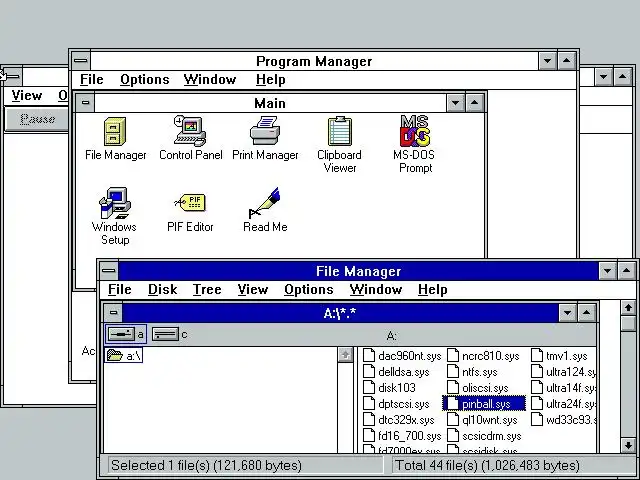Select the file scsicdrm.sys
This screenshot has height=480, width=640.
pos(484,436)
